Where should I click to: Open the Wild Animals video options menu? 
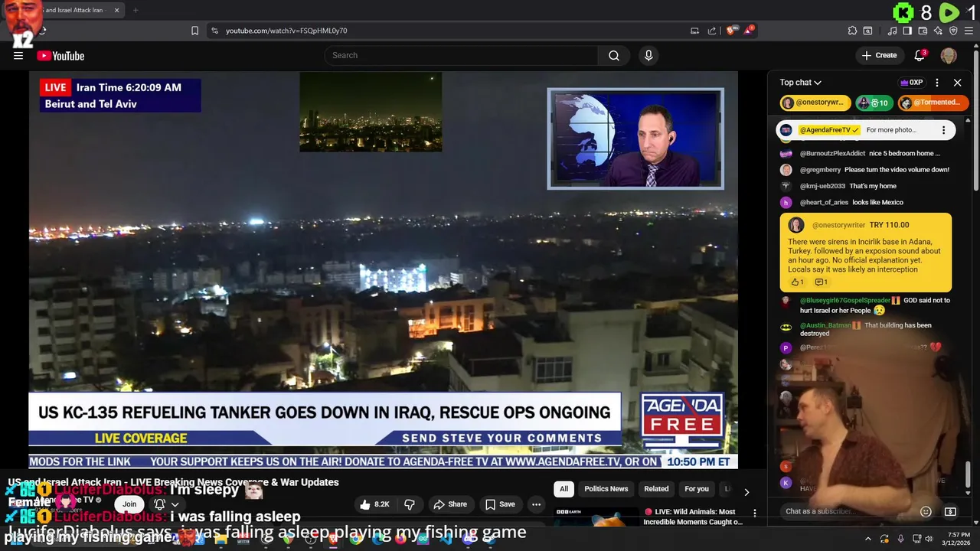coord(754,513)
